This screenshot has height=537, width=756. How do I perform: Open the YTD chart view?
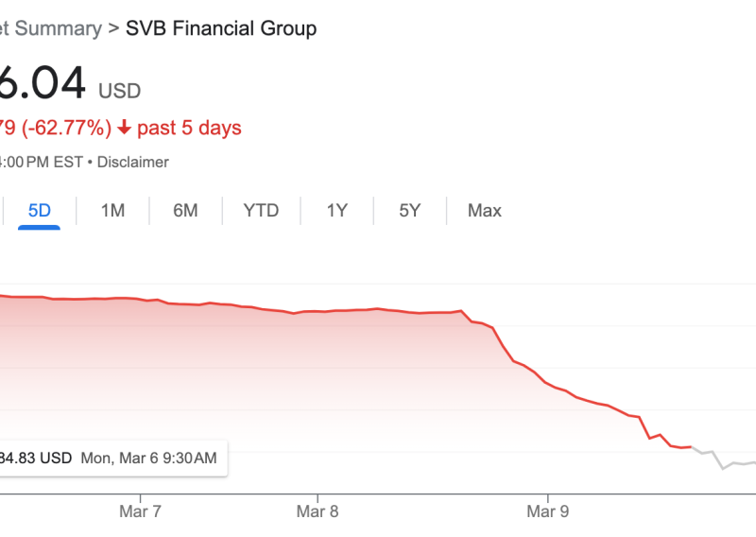[261, 211]
